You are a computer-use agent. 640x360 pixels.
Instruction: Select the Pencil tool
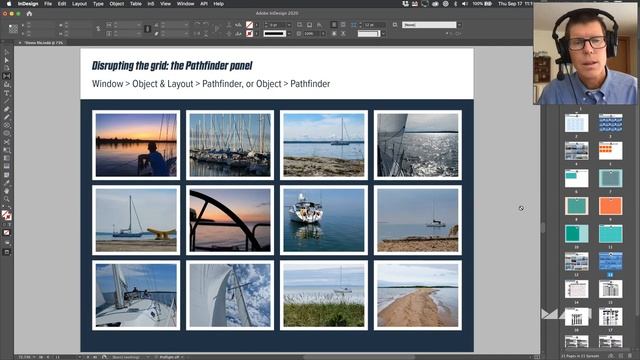coord(7,117)
